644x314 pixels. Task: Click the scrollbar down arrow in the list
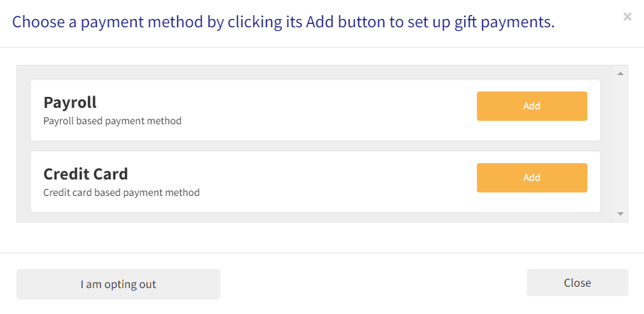pos(621,214)
